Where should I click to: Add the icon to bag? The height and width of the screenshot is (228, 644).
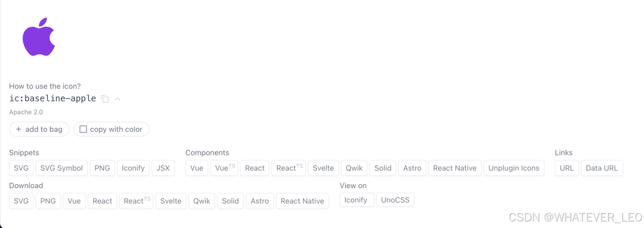click(39, 129)
